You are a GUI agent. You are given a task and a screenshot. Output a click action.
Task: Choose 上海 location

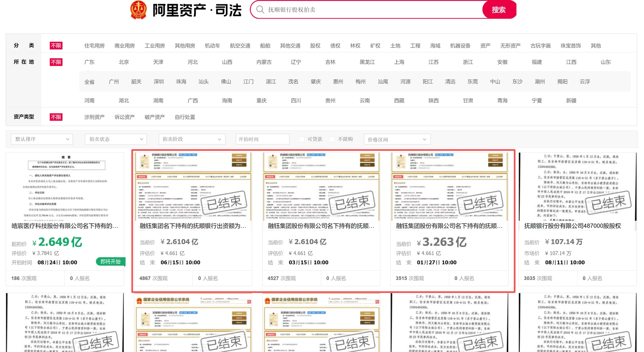point(399,62)
